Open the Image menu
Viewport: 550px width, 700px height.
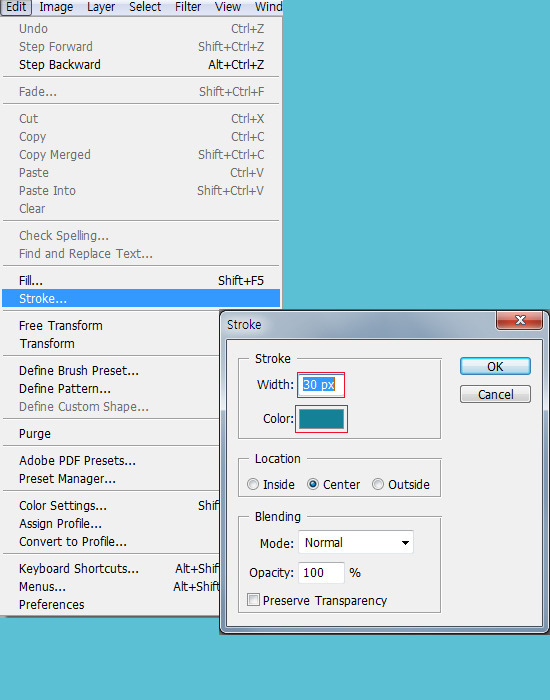56,7
